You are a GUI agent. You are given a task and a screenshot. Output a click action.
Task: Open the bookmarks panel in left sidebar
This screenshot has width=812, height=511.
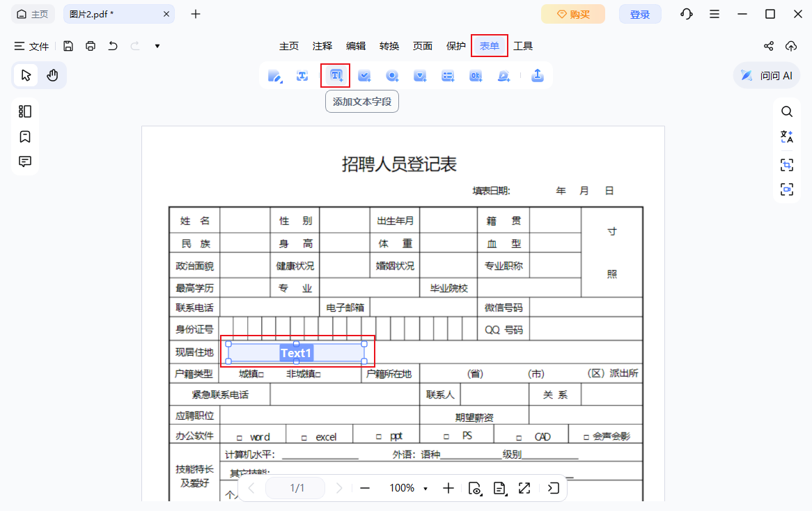[25, 136]
